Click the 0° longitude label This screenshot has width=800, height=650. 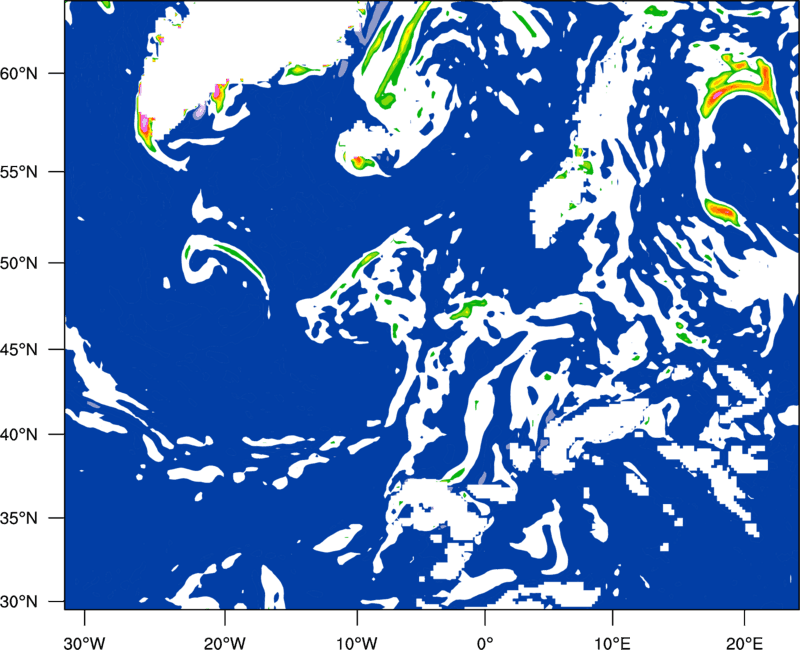tap(485, 643)
